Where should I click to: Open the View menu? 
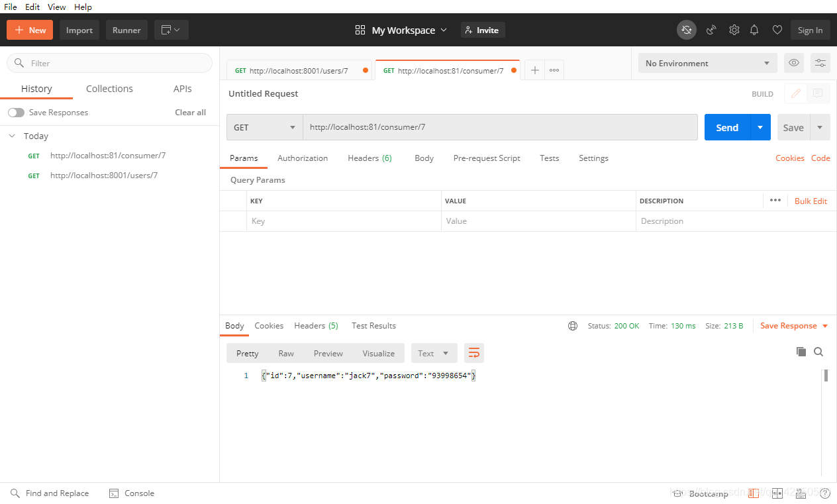pyautogui.click(x=57, y=7)
